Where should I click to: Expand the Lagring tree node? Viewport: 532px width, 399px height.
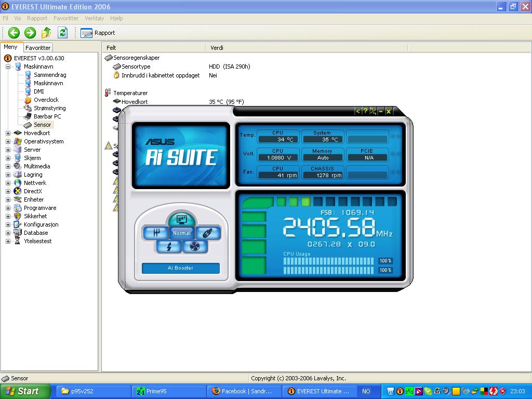(x=8, y=175)
